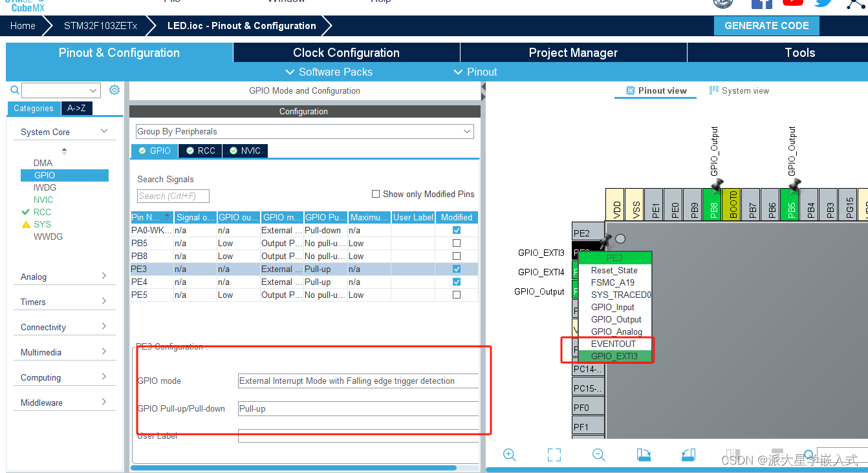Toggle Modified checkbox for PE3 row
This screenshot has height=473, width=868.
pyautogui.click(x=457, y=269)
